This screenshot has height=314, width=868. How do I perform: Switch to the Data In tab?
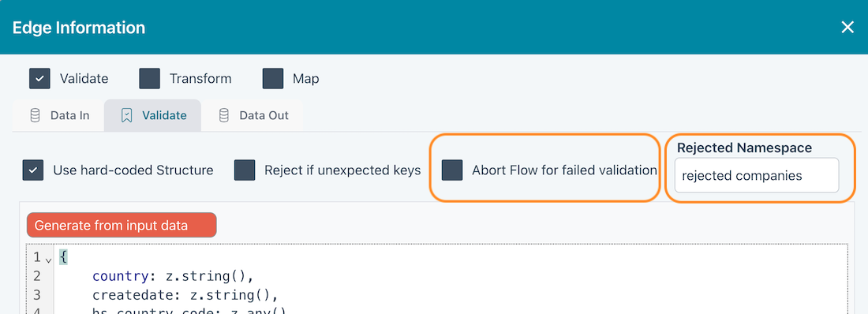pos(58,115)
